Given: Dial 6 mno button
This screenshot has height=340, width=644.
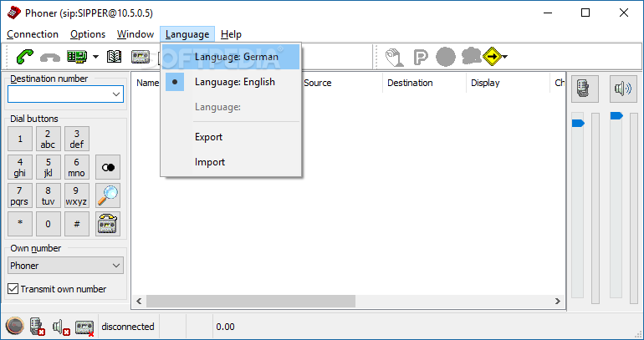Looking at the screenshot, I should tap(76, 167).
